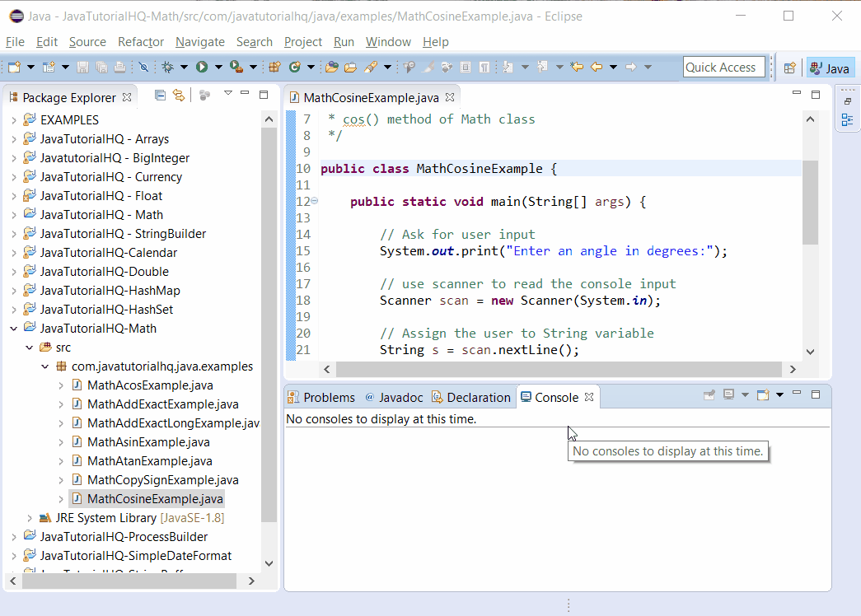Select the Debug icon on the toolbar
This screenshot has height=616, width=861.
168,67
